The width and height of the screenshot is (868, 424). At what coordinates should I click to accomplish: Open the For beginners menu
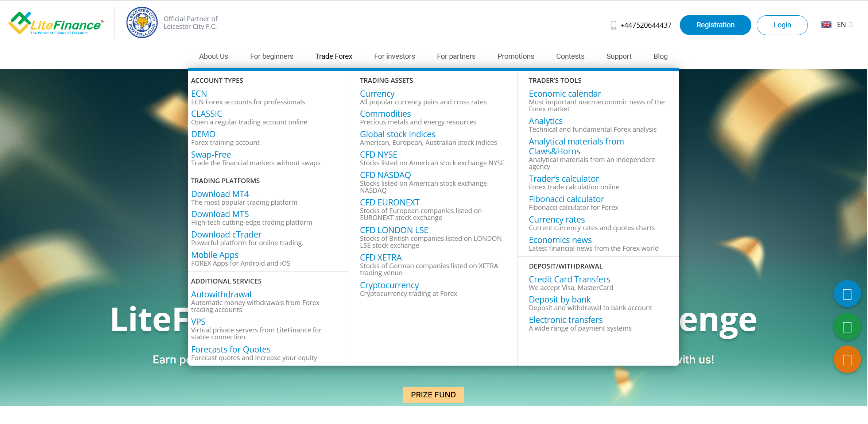tap(272, 56)
